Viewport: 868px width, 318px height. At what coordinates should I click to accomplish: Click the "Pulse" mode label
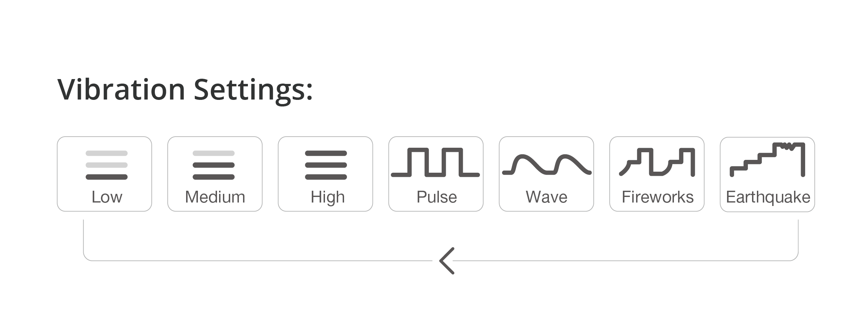(x=436, y=197)
